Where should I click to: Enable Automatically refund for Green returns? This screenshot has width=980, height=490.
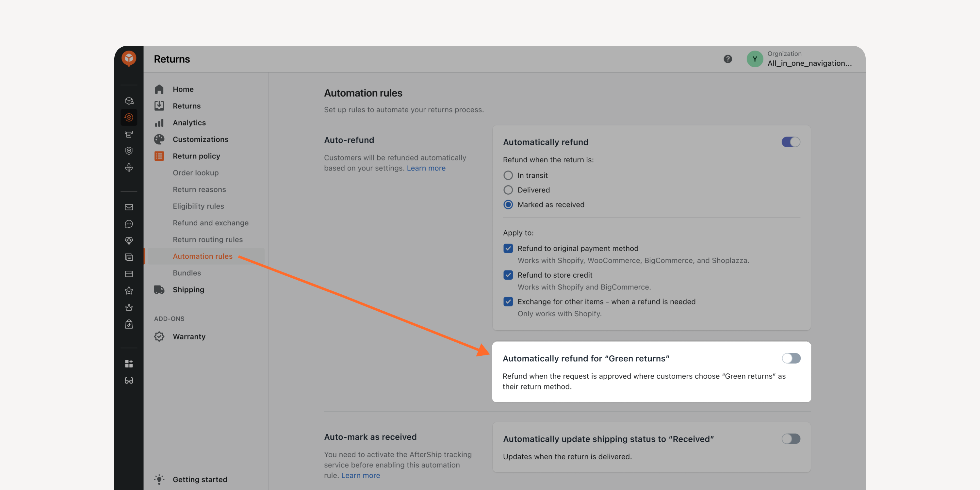791,358
